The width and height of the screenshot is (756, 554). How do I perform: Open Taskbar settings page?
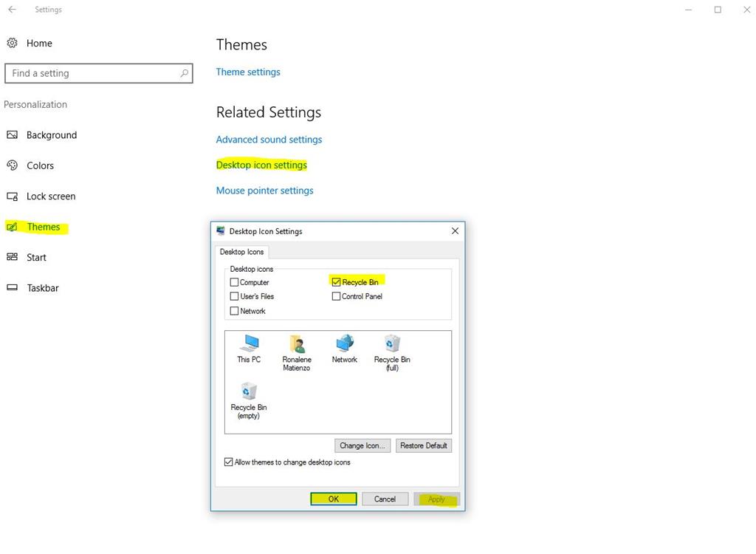(x=43, y=287)
